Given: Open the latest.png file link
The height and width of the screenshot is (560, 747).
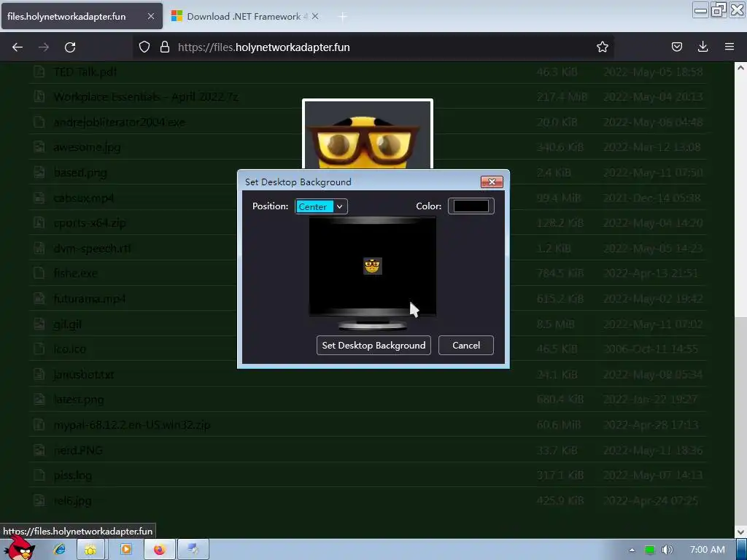Looking at the screenshot, I should click(79, 400).
